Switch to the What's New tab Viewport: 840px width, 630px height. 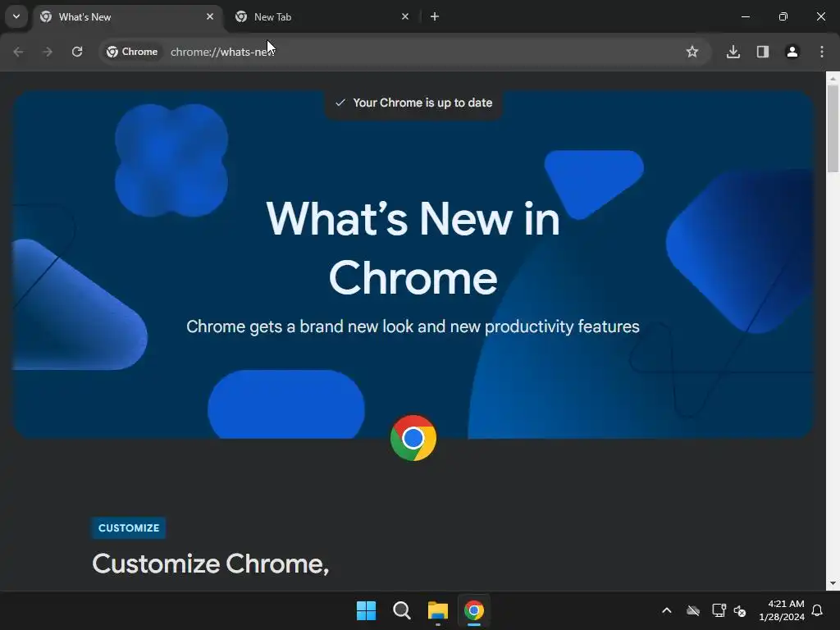coord(127,16)
